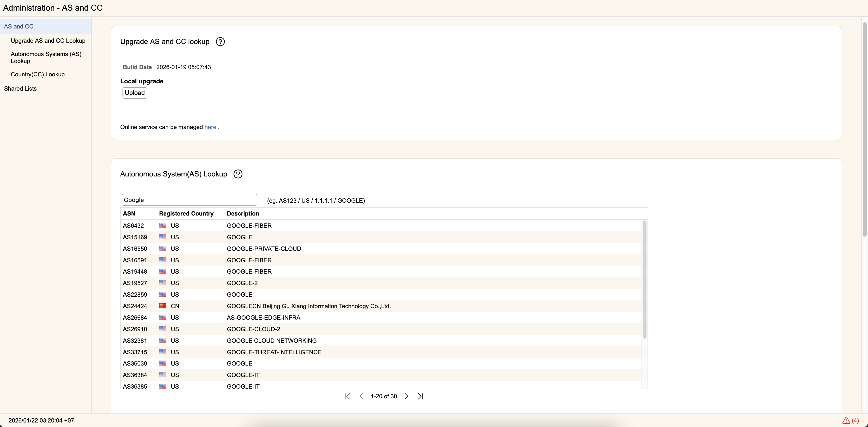Select the AS22859 row
This screenshot has height=427, width=868.
coord(381,294)
